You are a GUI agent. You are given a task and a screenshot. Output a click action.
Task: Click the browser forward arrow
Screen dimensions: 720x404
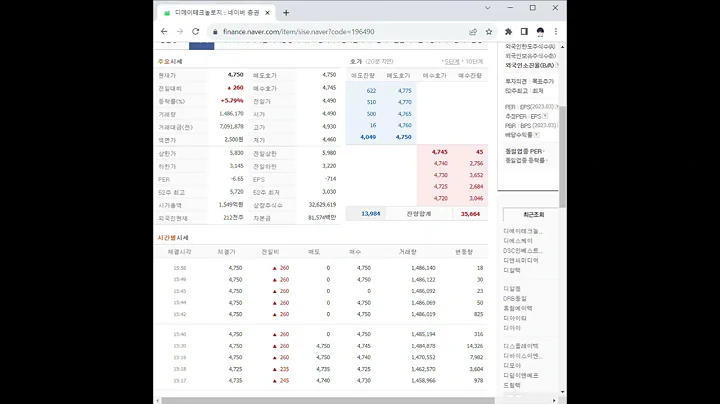click(x=180, y=32)
